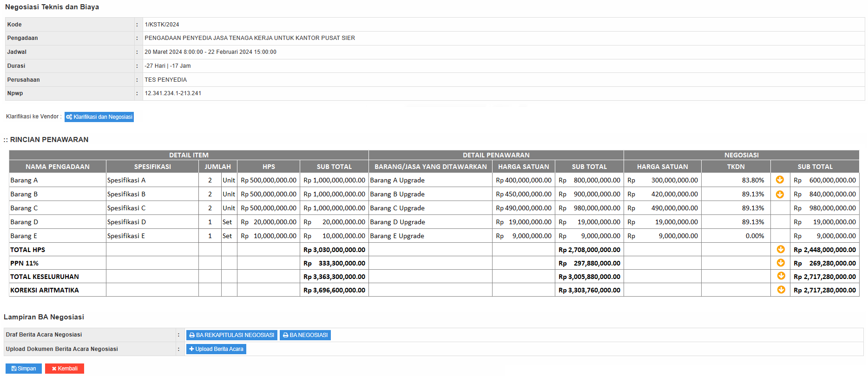The width and height of the screenshot is (868, 376).
Task: Click the orange arrow icon in PPN 11% row
Action: tap(781, 263)
